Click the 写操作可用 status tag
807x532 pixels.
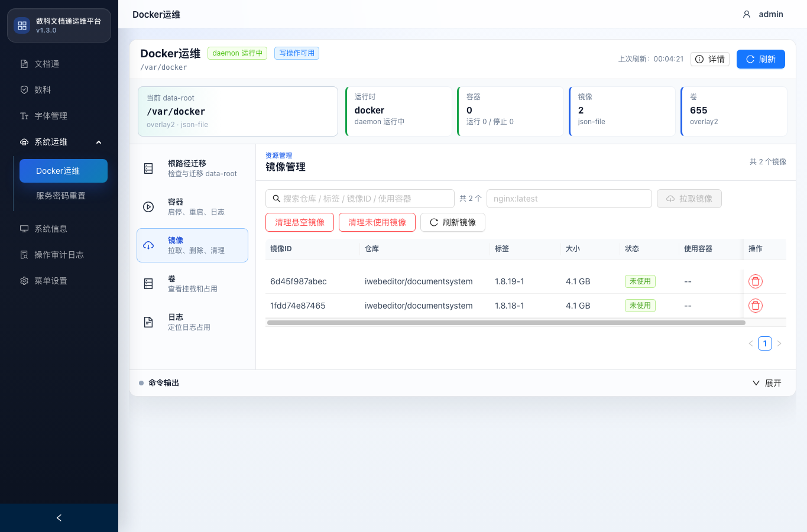point(297,53)
